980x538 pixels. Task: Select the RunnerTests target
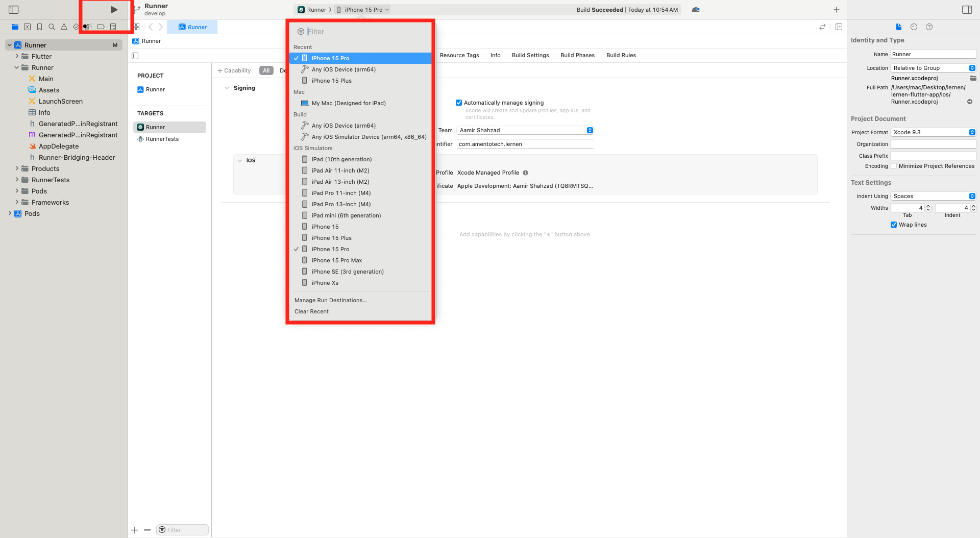tap(170, 139)
